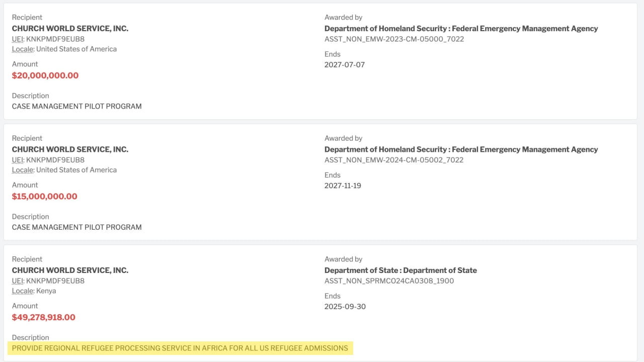This screenshot has height=362, width=644.
Task: Select the $20,000,000.00 amount
Action: (x=45, y=75)
